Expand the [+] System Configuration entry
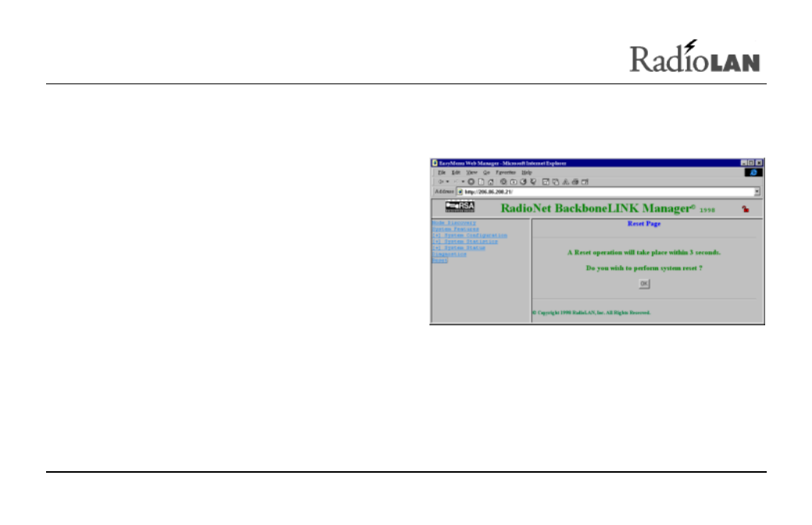Screen dimensions: 812x525 click(470, 236)
